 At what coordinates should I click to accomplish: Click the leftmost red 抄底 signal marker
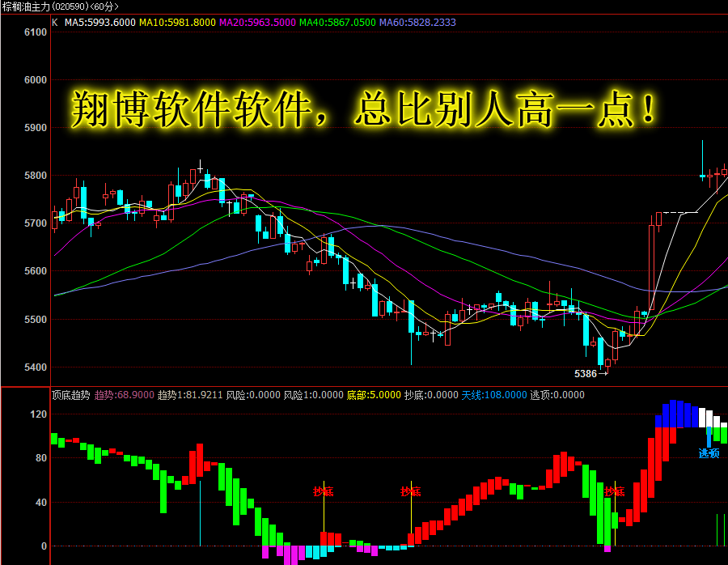tap(323, 491)
